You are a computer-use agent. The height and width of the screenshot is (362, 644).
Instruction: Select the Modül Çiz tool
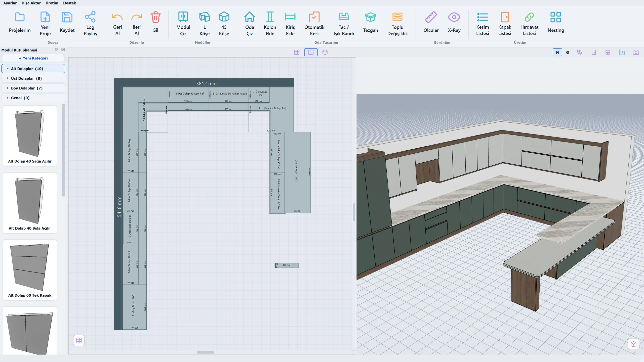(x=183, y=24)
